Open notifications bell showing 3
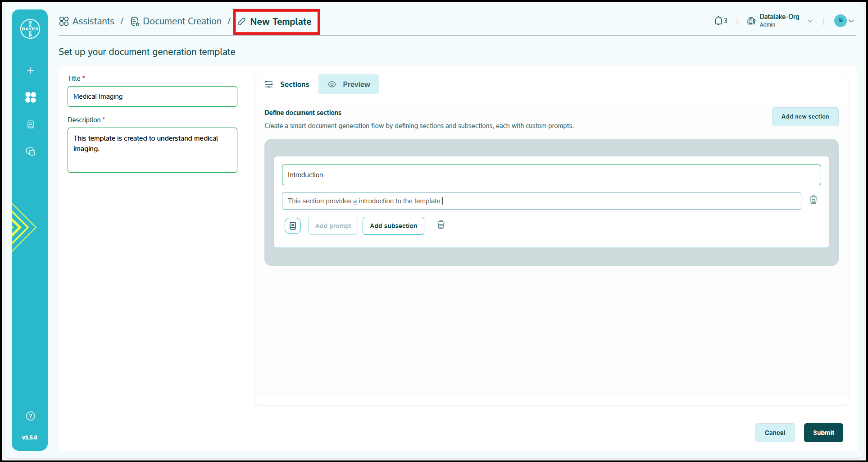 [x=720, y=21]
